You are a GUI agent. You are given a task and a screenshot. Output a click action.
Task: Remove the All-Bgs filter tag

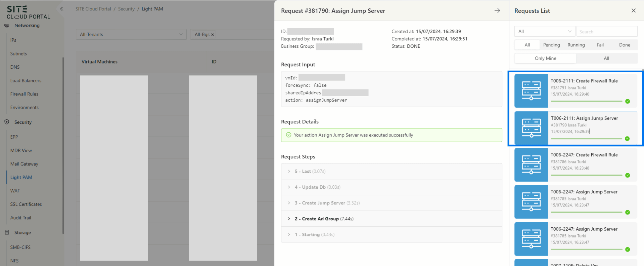pyautogui.click(x=213, y=35)
